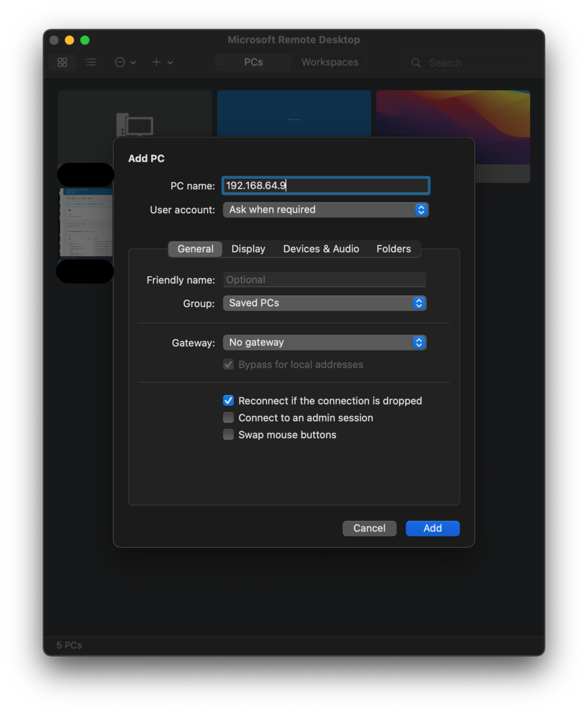Enable Swap mouse buttons checkbox
This screenshot has width=588, height=713.
coord(229,434)
